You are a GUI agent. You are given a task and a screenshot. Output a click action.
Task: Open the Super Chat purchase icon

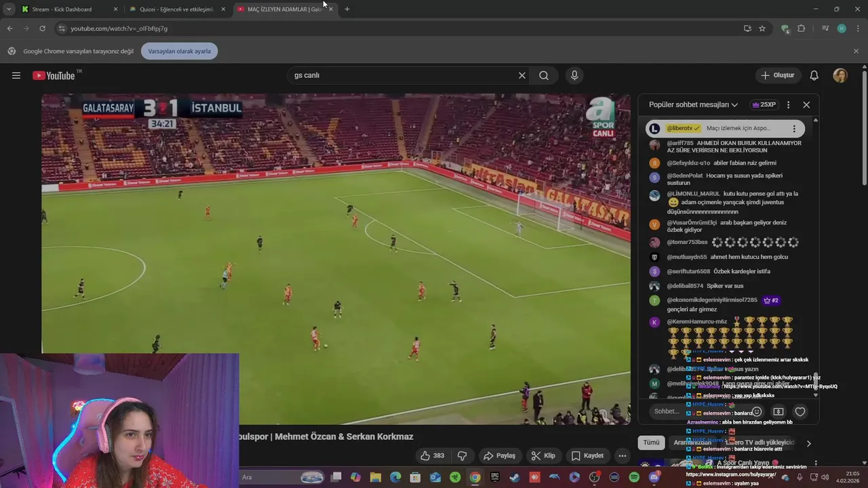[778, 411]
